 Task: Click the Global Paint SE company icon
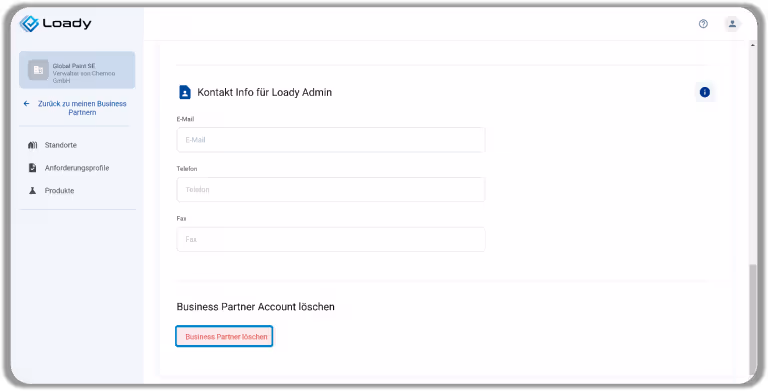point(38,70)
